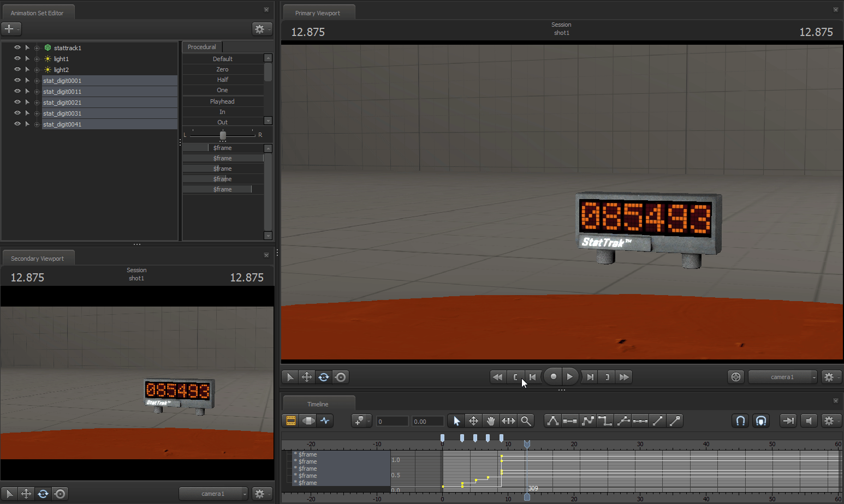Choose the move keys tool in Timeline toolbar

click(x=474, y=421)
